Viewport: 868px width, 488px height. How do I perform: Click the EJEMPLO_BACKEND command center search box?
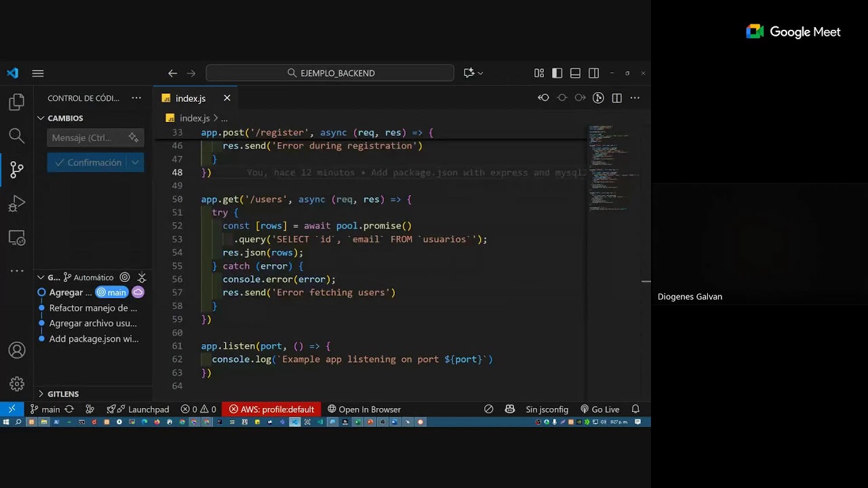[x=330, y=73]
